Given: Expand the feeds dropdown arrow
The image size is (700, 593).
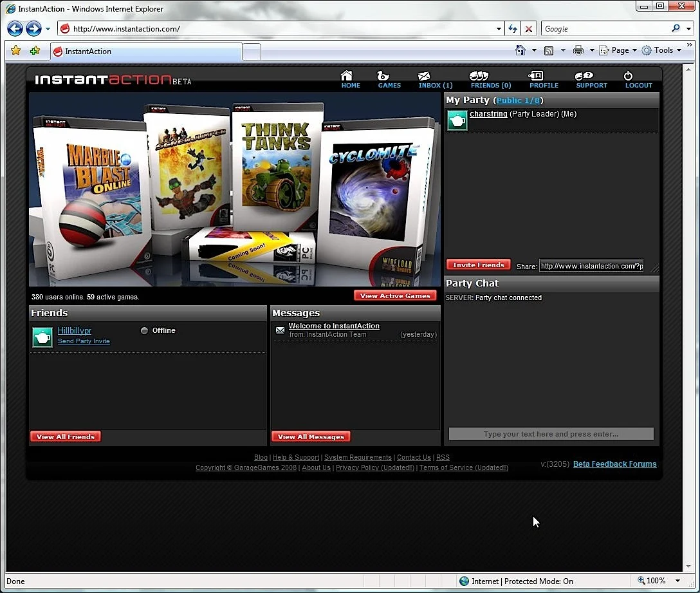Looking at the screenshot, I should click(563, 50).
